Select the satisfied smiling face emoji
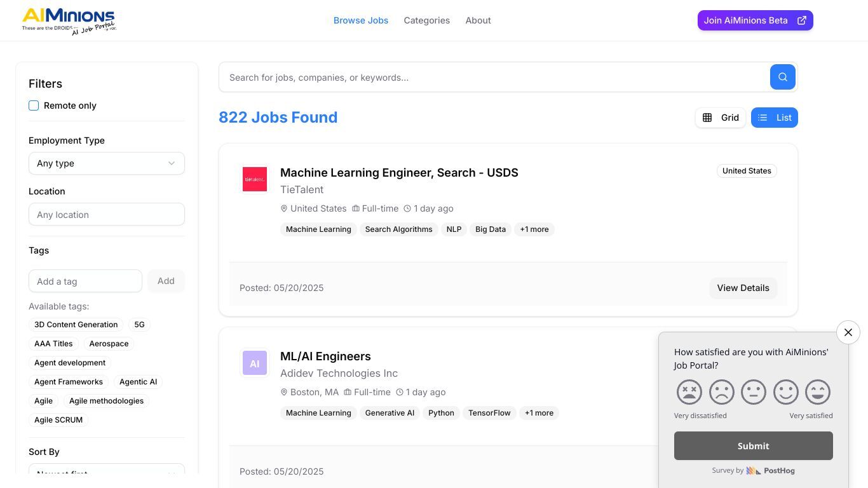868x488 pixels. click(x=786, y=392)
